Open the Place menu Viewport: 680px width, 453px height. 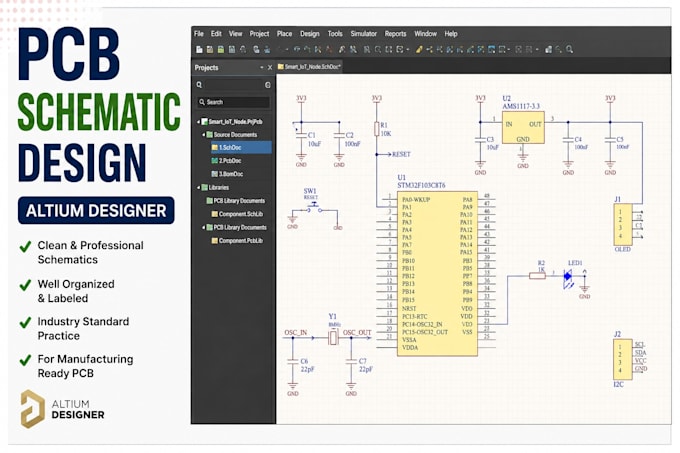(284, 34)
